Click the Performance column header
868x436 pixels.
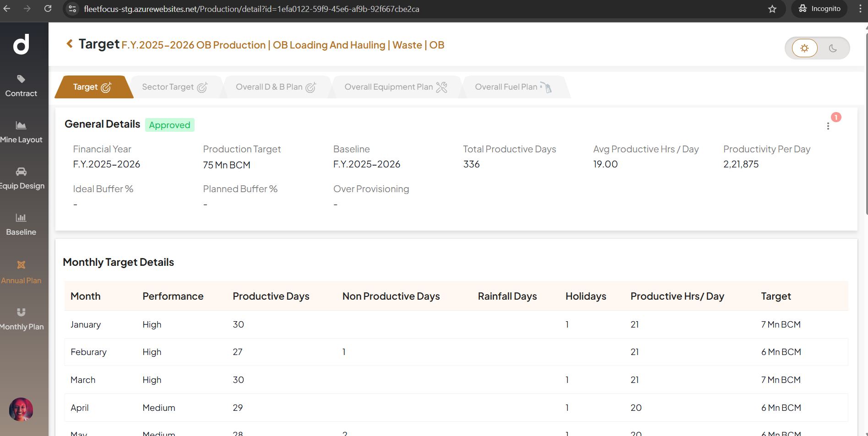173,296
